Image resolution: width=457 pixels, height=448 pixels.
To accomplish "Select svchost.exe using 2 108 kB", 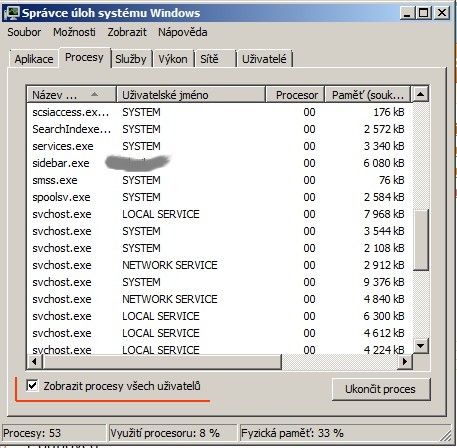I will pos(219,248).
